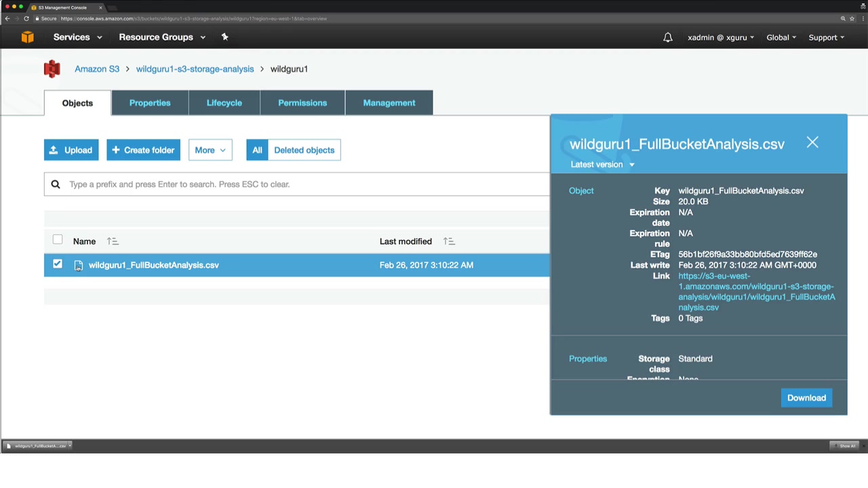Click the pin shortcut icon in the navbar
Screen dimensions: 868x488
coord(224,37)
